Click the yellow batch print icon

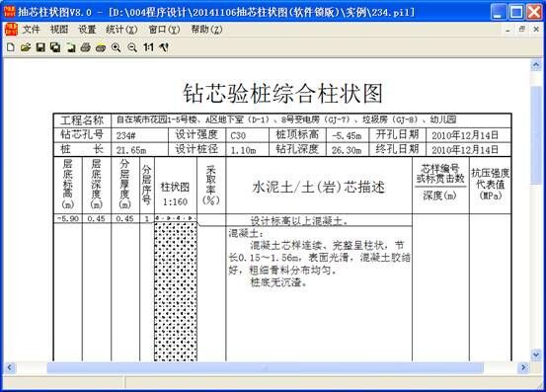click(101, 47)
